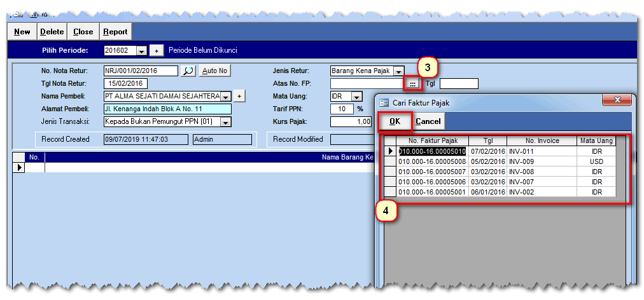Click the magnifier search icon beside No. Nota Retur
The height and width of the screenshot is (300, 644).
(x=188, y=71)
